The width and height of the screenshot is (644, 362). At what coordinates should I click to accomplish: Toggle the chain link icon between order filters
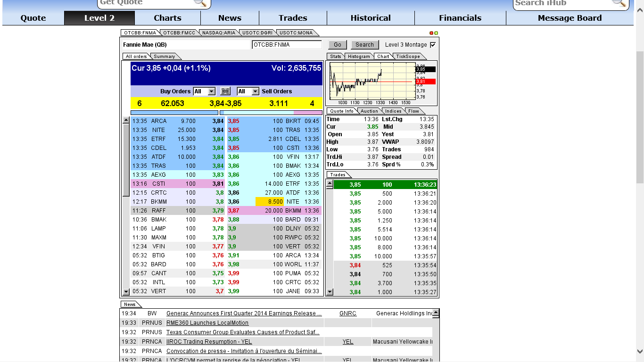225,91
